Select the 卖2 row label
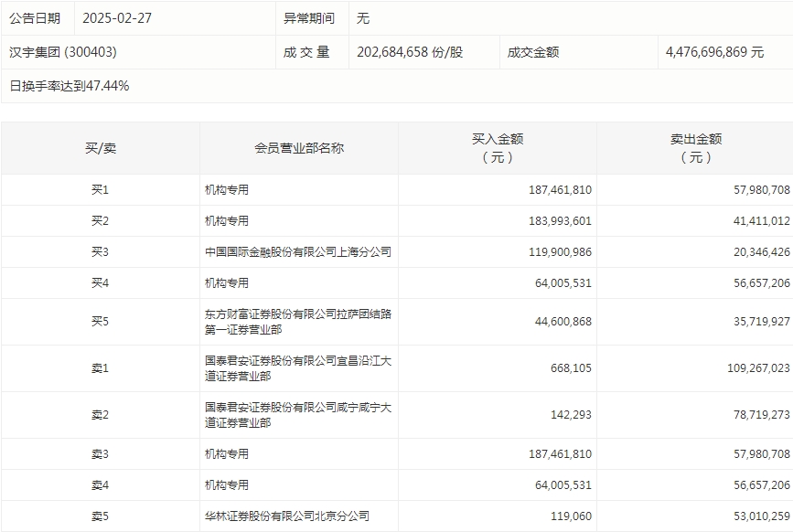 (100, 415)
